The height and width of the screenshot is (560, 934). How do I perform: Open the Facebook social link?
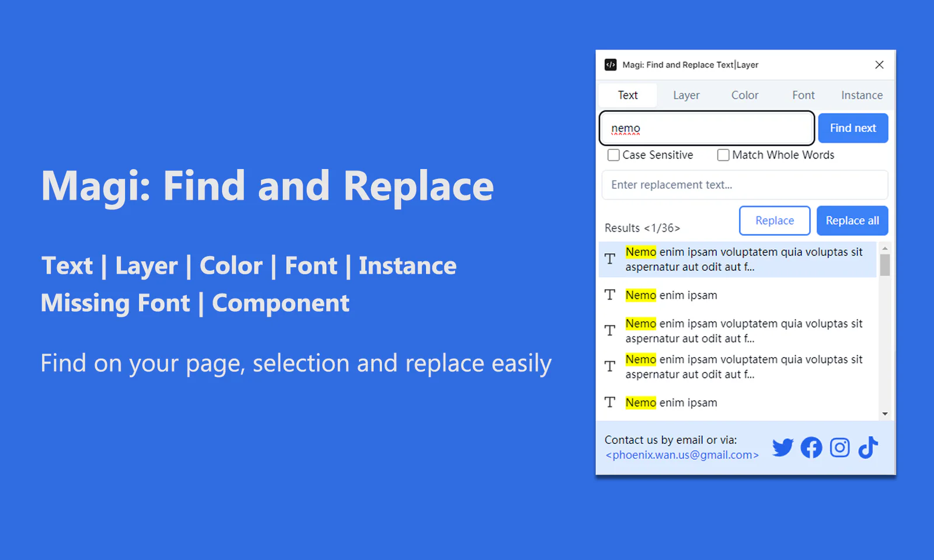coord(811,447)
